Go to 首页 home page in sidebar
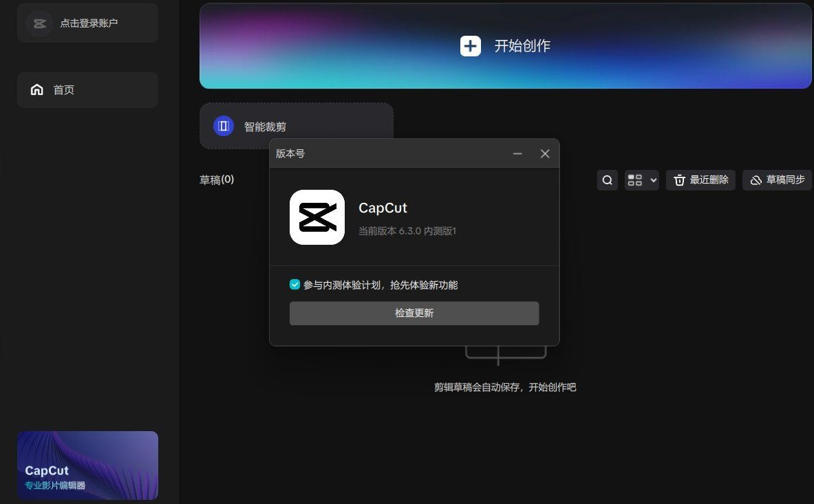The image size is (814, 504). (87, 89)
